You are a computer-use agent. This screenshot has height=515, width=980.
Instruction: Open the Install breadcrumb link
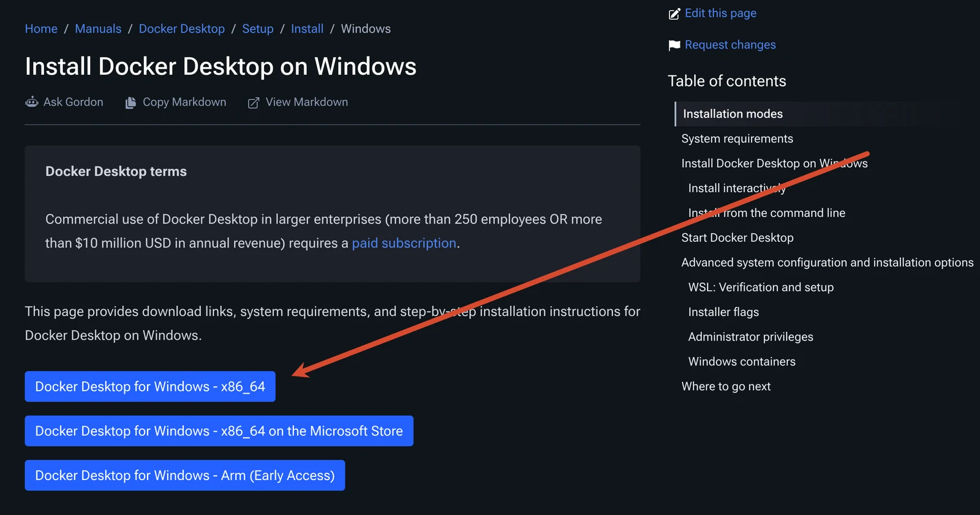pyautogui.click(x=307, y=29)
